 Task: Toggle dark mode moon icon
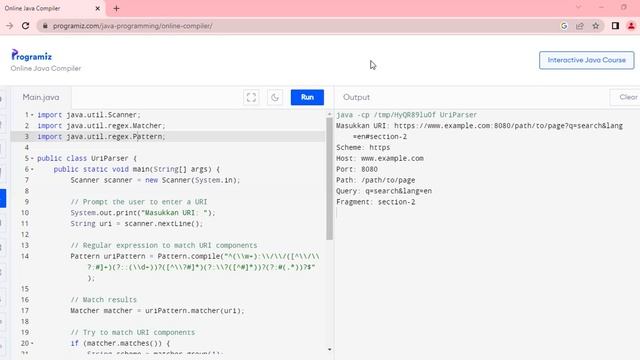[275, 97]
